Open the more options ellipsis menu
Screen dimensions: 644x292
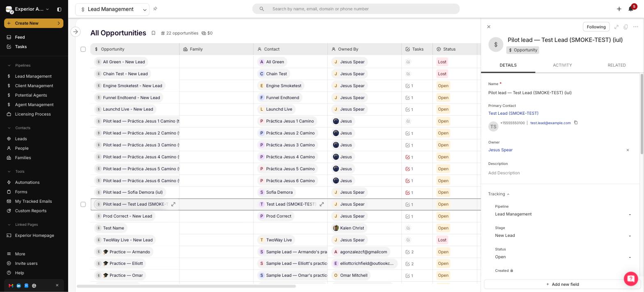click(x=636, y=27)
